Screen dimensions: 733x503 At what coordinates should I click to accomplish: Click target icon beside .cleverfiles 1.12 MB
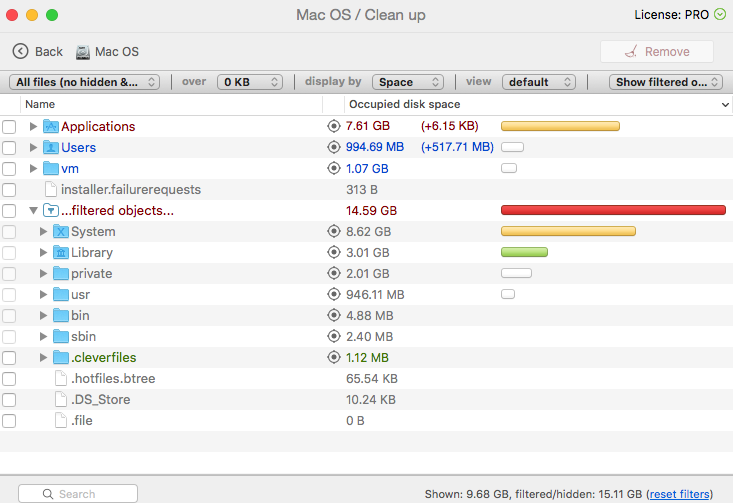(x=333, y=357)
